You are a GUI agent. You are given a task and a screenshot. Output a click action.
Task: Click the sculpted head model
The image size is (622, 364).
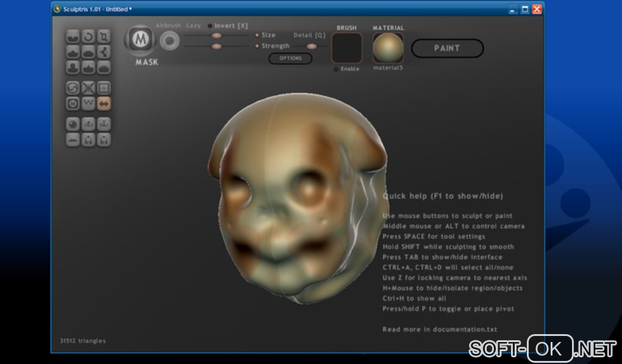298,198
